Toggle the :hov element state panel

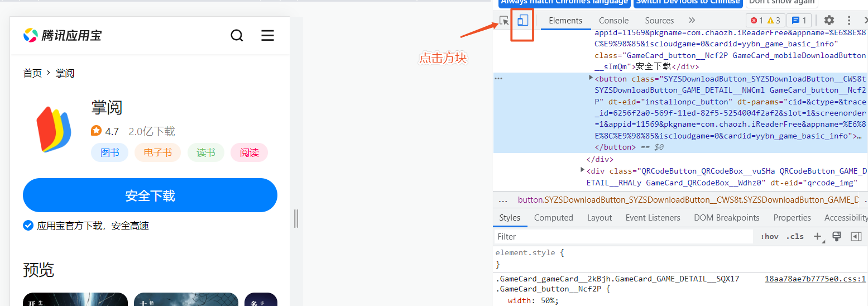769,237
